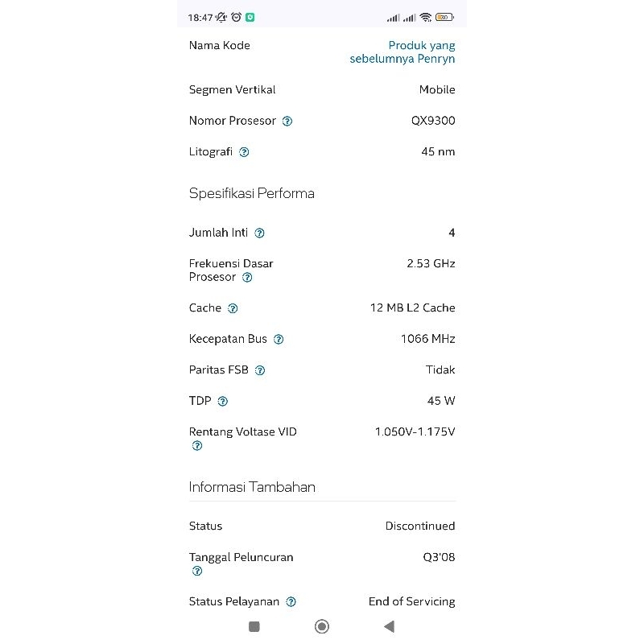The height and width of the screenshot is (644, 644).
Task: Tap help icon under Tanggal Peluncuran
Action: 197,572
